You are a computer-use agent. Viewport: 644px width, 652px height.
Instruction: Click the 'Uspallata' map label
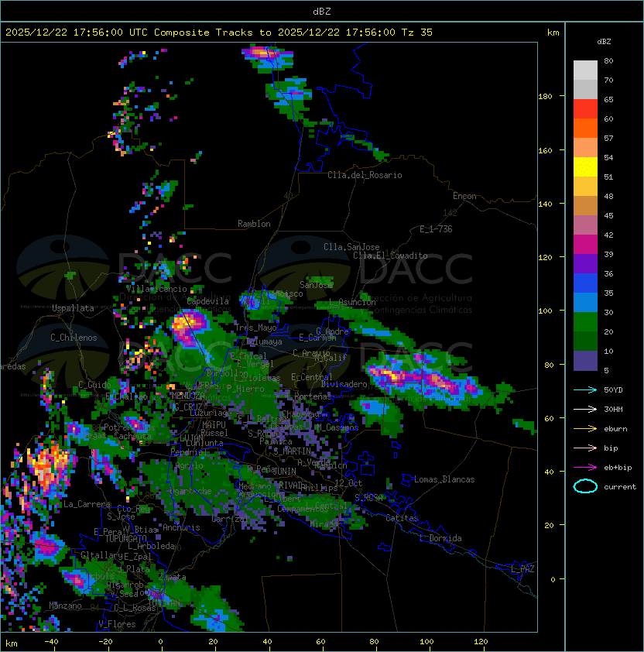click(x=74, y=308)
